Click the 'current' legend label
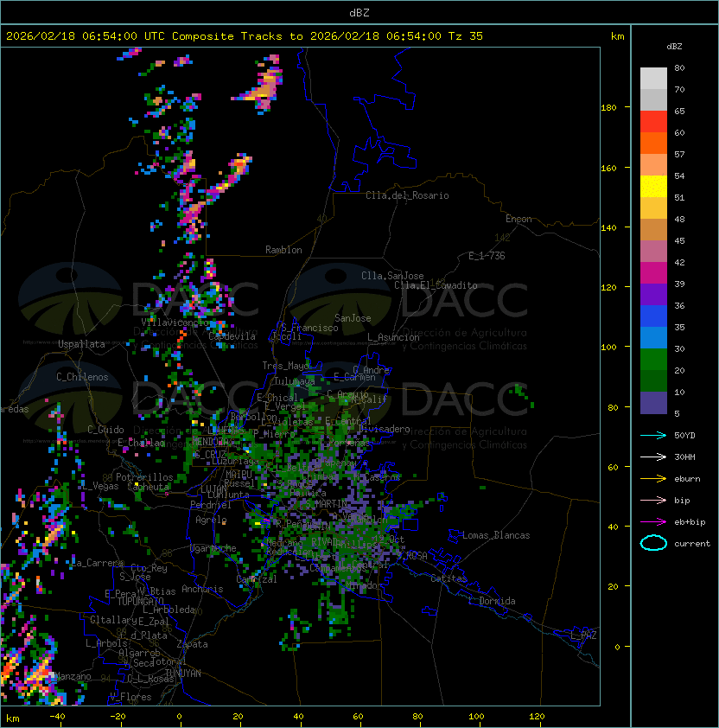 (x=692, y=544)
